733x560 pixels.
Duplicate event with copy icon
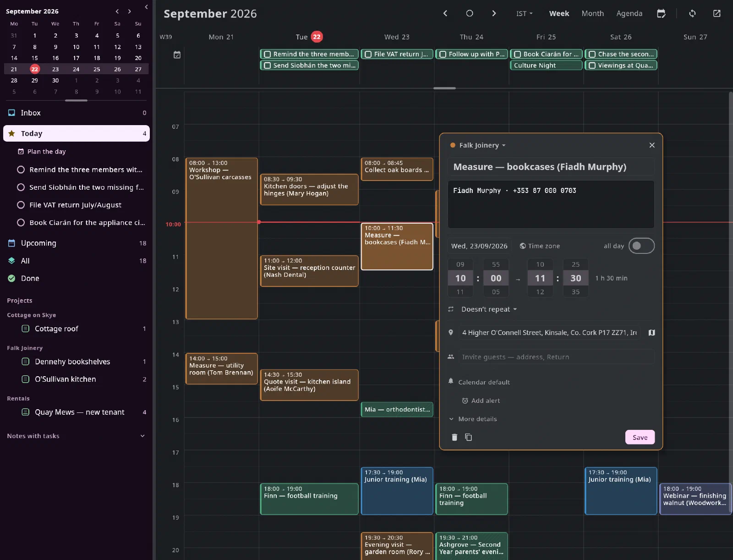[468, 437]
